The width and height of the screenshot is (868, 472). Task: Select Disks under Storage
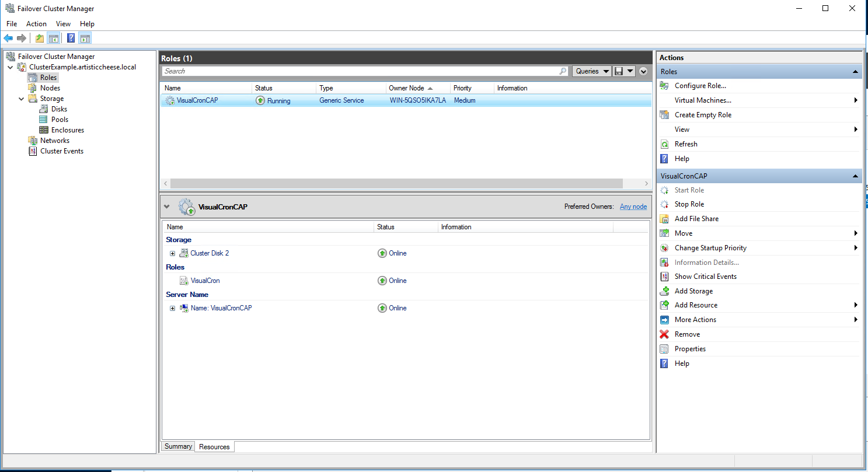pyautogui.click(x=59, y=109)
